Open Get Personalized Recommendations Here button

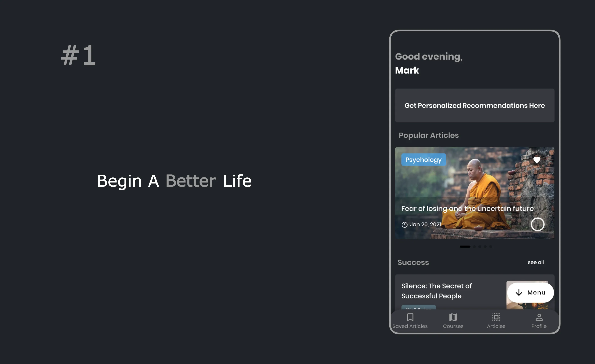tap(474, 105)
